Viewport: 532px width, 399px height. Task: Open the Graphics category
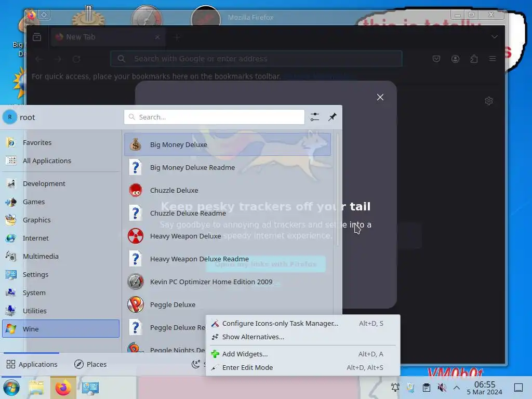tap(61, 220)
